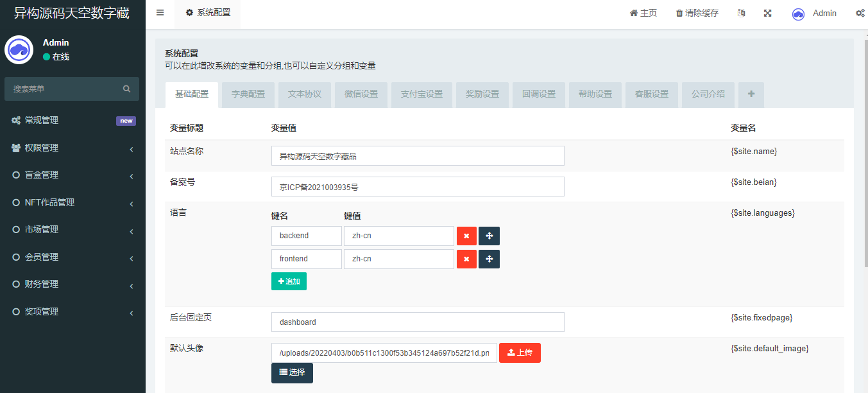This screenshot has height=393, width=868.
Task: Click the hamburger menu toggle icon
Action: 160,13
